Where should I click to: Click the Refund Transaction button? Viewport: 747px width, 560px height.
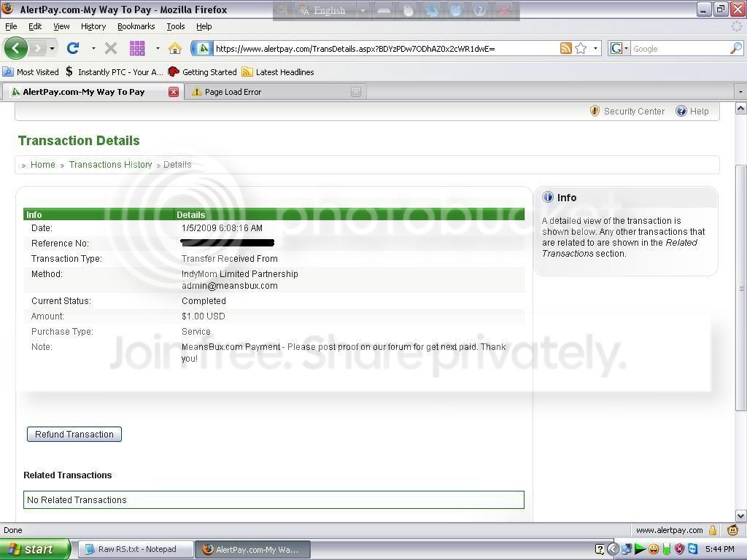74,435
